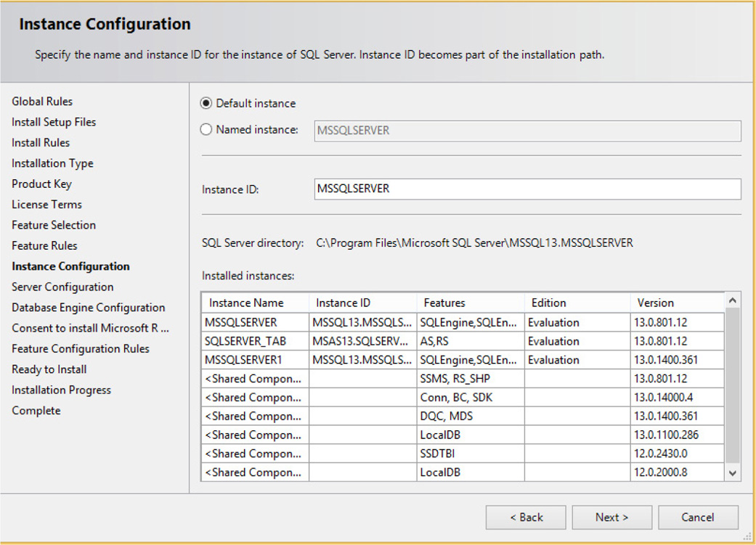
Task: Open Feature Configuration Rules step
Action: [81, 349]
